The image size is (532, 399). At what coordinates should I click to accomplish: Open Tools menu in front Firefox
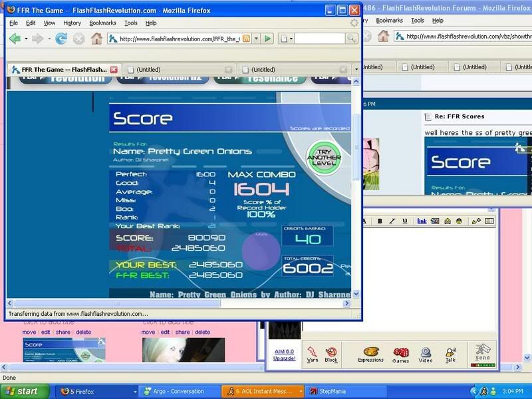pos(130,23)
